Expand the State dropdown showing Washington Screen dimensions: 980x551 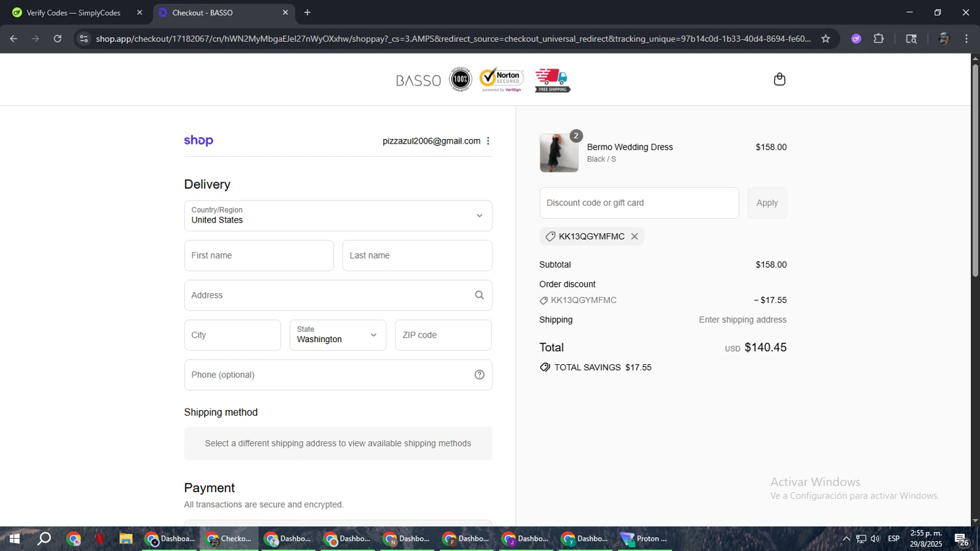pyautogui.click(x=338, y=335)
